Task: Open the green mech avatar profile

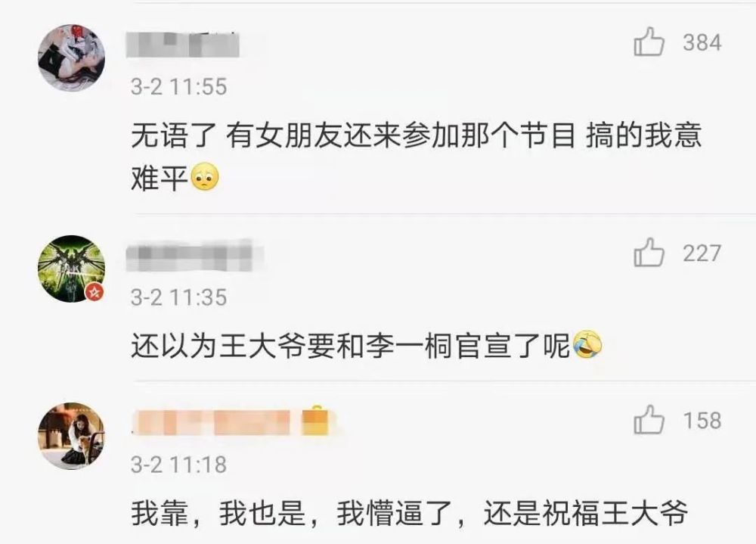Action: (x=71, y=269)
